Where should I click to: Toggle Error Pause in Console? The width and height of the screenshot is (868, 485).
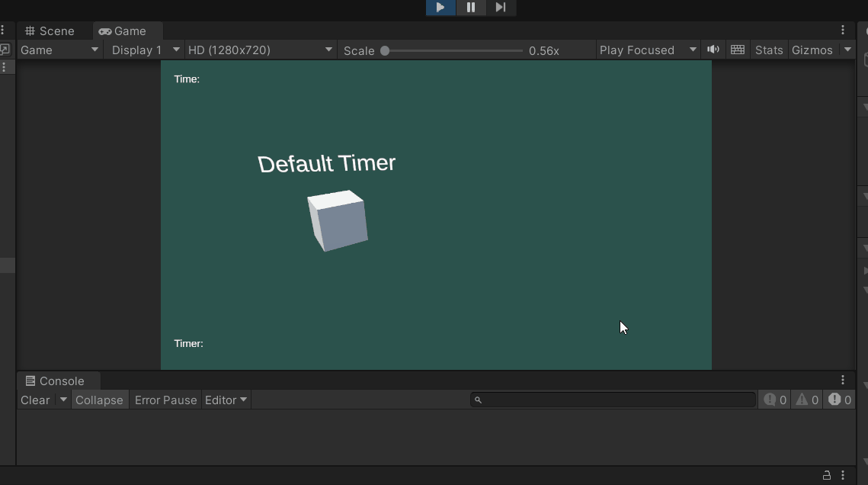165,400
